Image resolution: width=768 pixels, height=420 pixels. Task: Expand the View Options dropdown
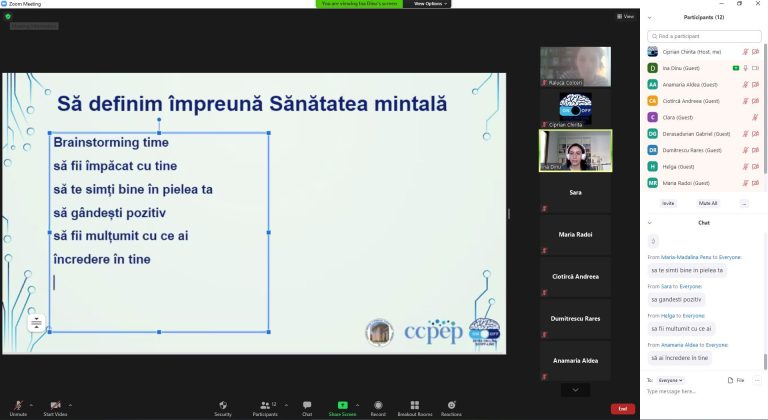coord(430,4)
